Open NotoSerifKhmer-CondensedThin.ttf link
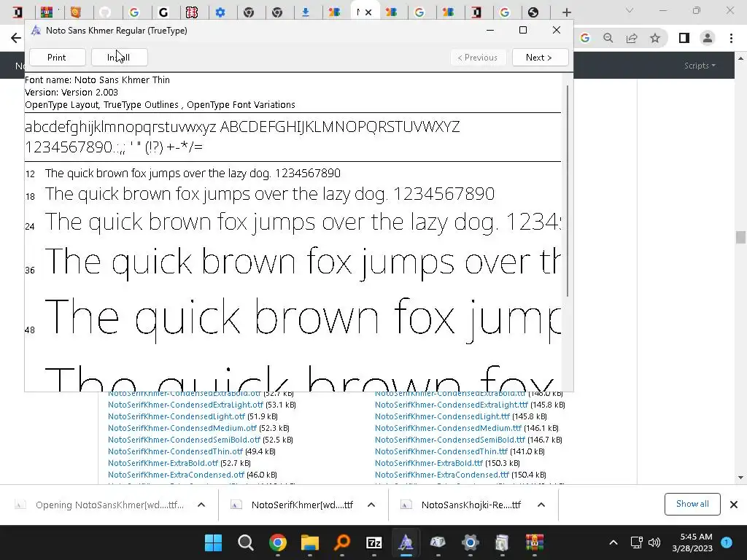Image resolution: width=747 pixels, height=560 pixels. (441, 451)
